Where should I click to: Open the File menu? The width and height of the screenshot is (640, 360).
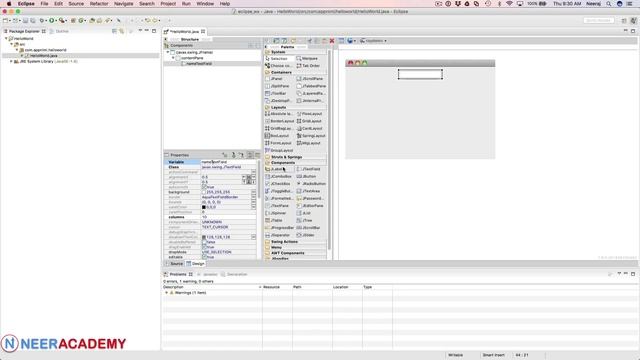click(x=44, y=4)
